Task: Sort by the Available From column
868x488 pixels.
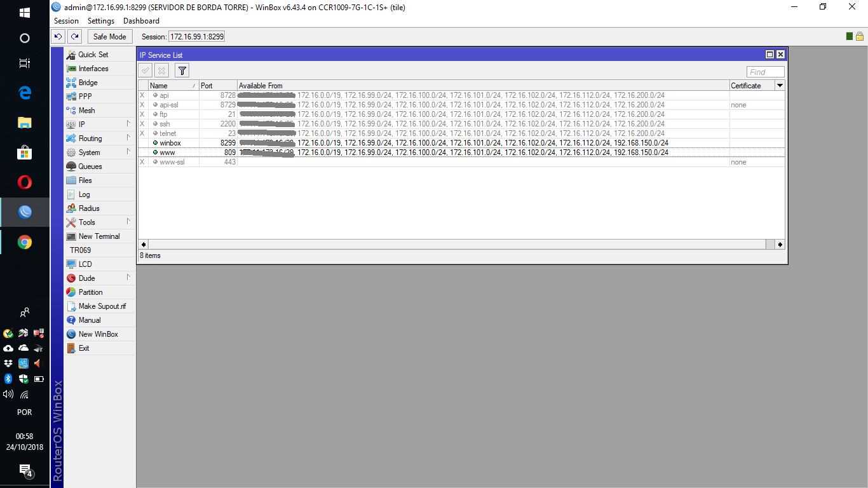Action: (483, 86)
